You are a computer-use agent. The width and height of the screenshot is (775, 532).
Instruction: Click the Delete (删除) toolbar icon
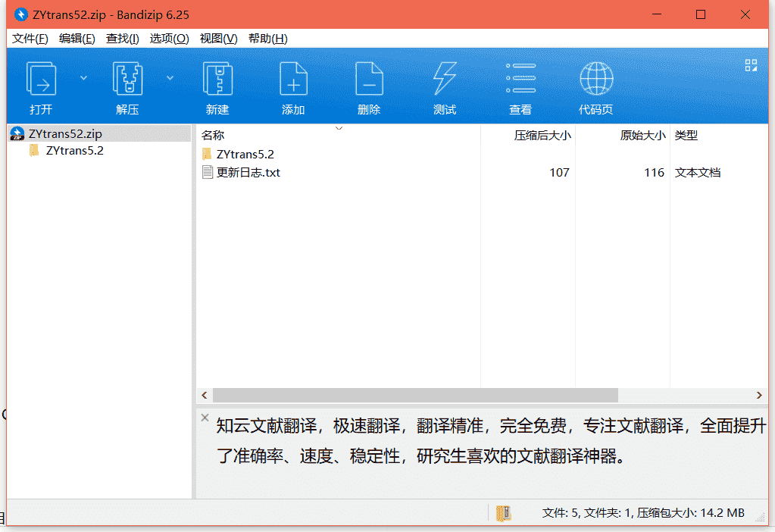click(x=369, y=79)
